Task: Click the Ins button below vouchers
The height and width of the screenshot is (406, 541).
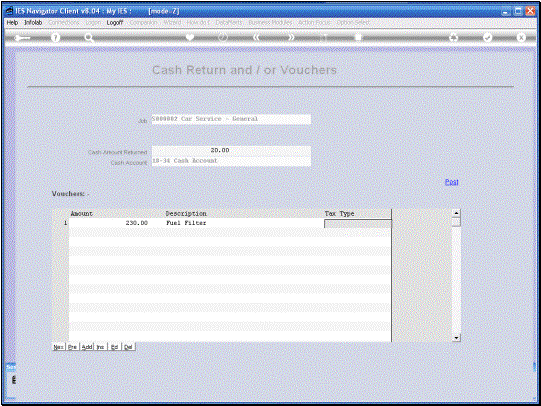Action: coord(100,347)
